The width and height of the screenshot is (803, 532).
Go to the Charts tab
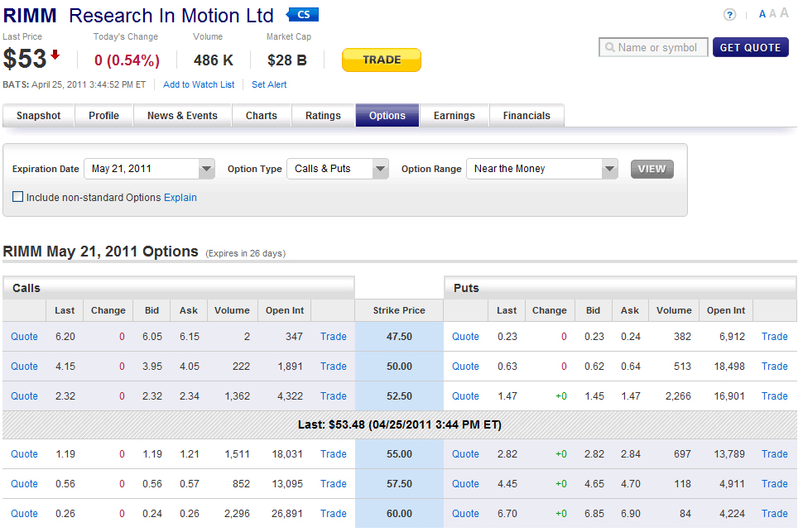tap(261, 115)
